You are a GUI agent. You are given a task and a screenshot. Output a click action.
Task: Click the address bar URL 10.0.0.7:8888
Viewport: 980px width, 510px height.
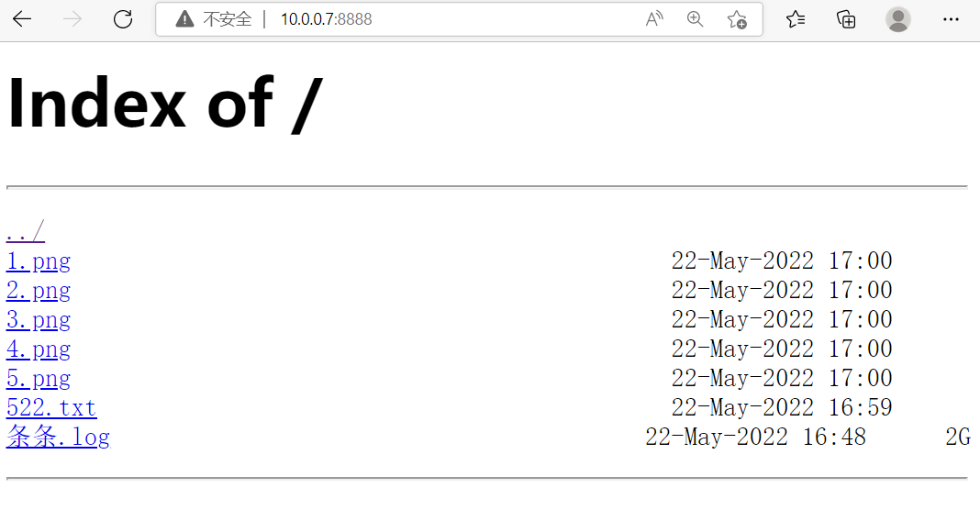click(326, 19)
